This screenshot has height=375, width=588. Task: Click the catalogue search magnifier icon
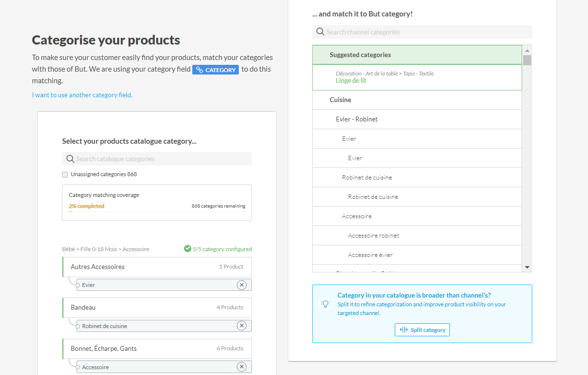coord(70,159)
